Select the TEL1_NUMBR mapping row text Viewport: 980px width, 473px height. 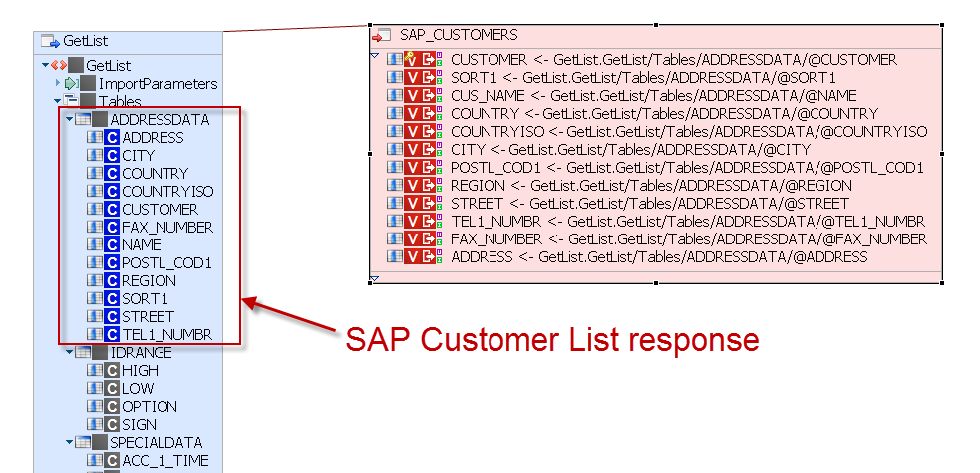pyautogui.click(x=688, y=222)
